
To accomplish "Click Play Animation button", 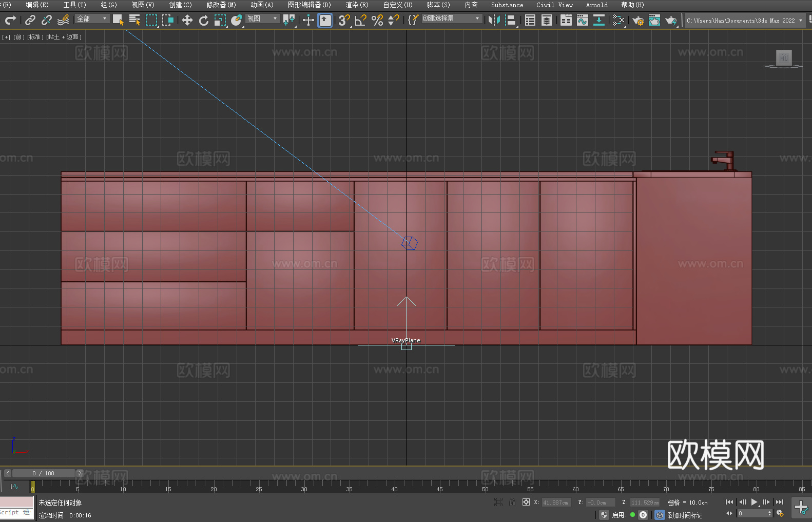I will [754, 502].
